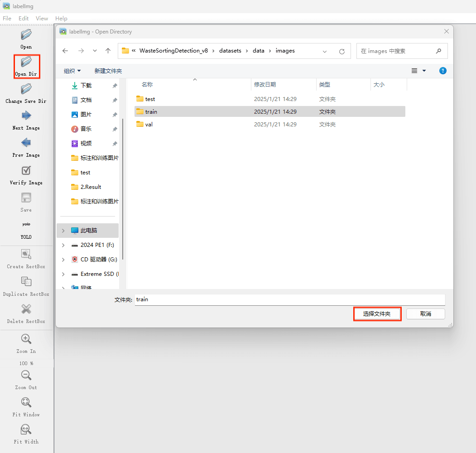Expand the view options dropdown arrow
This screenshot has width=476, height=453.
(424, 71)
